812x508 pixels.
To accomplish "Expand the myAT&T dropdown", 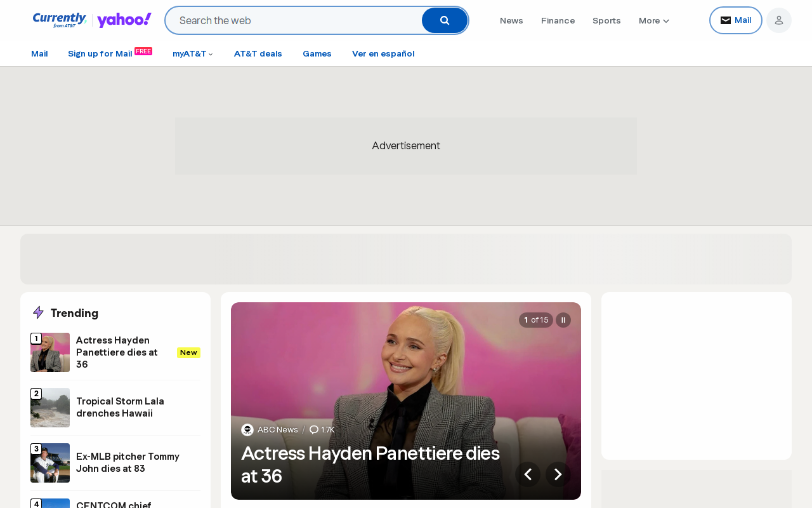I will (x=193, y=53).
